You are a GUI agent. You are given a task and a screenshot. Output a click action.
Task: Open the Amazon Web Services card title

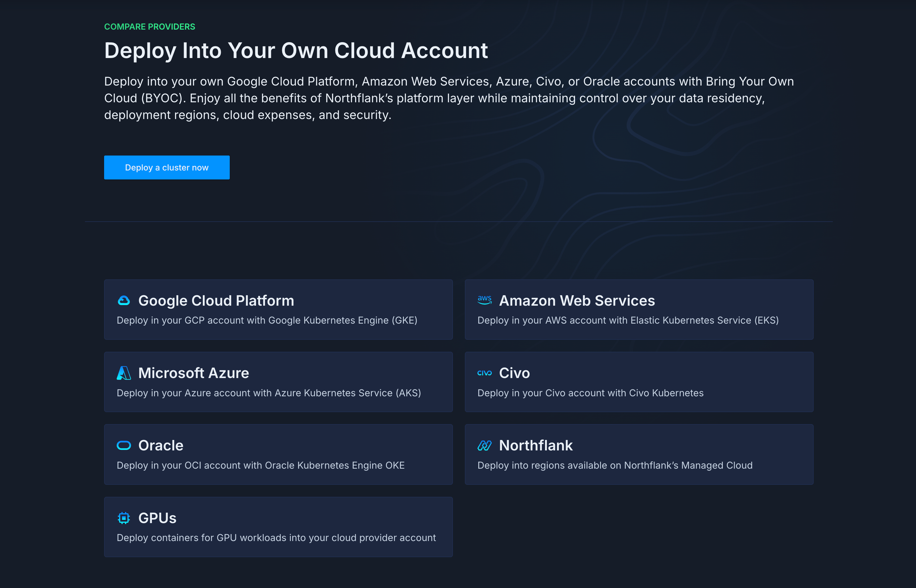(577, 301)
